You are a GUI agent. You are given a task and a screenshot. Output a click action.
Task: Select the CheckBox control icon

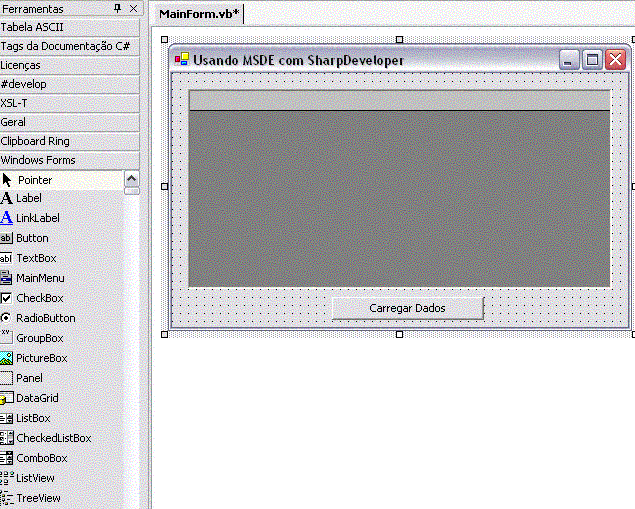point(6,298)
